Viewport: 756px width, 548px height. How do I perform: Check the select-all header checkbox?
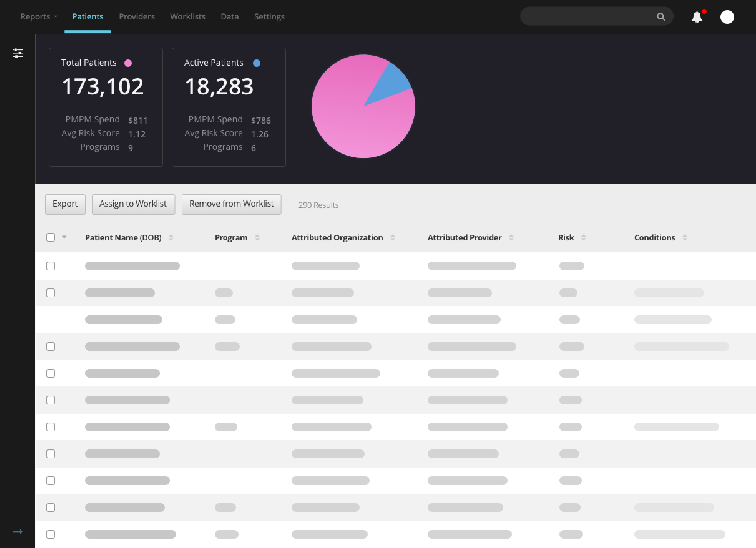click(51, 237)
